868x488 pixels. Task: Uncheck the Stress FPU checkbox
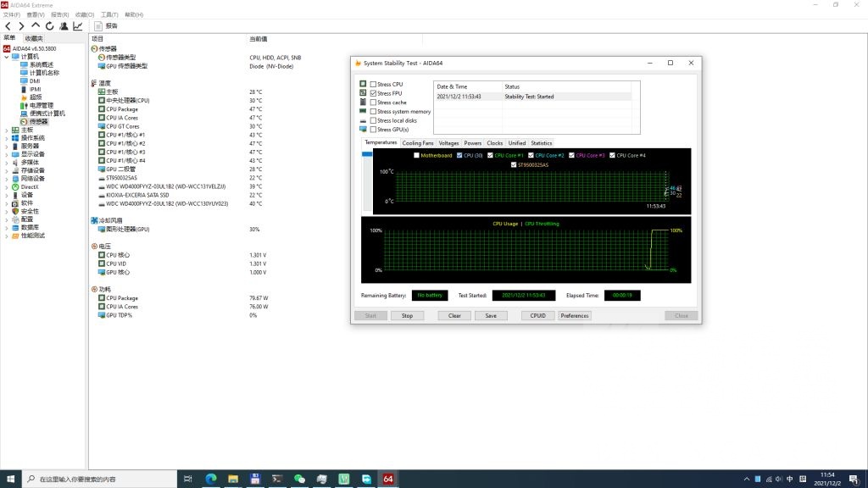point(373,93)
